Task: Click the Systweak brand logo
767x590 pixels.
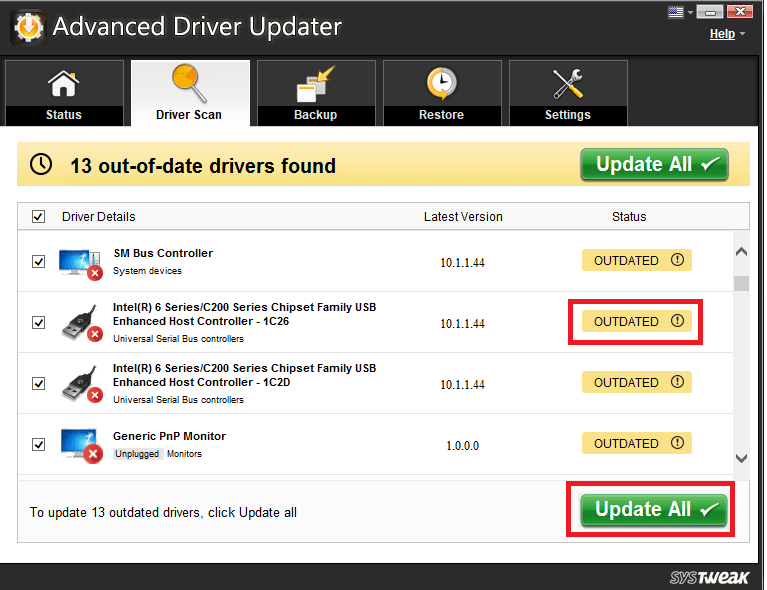Action: coord(709,577)
